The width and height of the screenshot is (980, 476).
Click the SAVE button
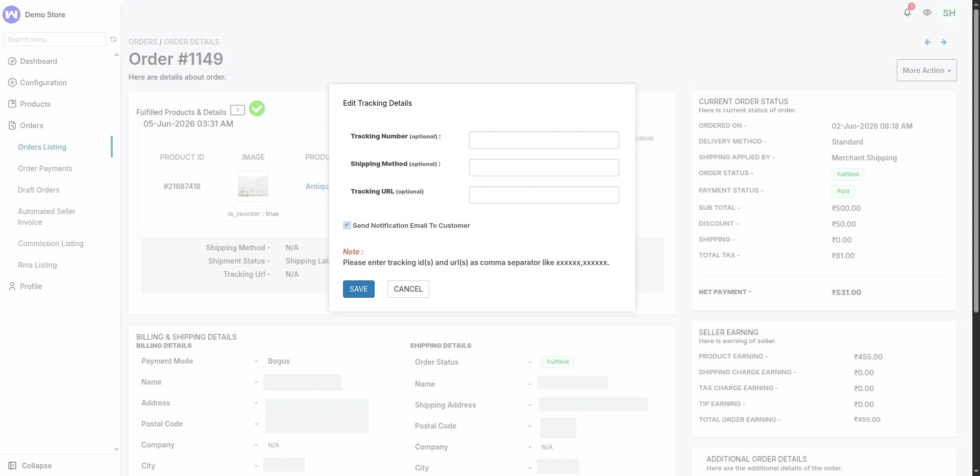click(x=359, y=289)
